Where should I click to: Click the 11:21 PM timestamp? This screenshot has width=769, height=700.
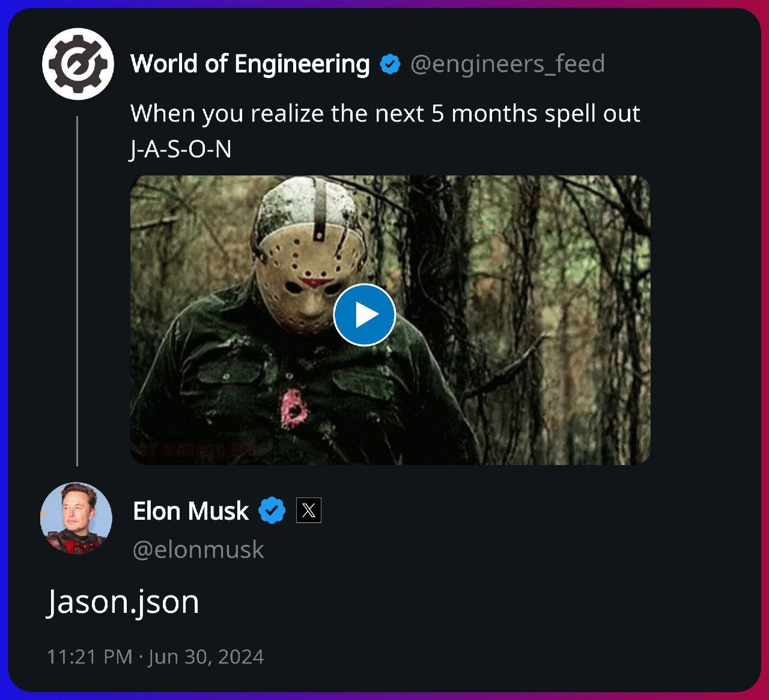[90, 656]
